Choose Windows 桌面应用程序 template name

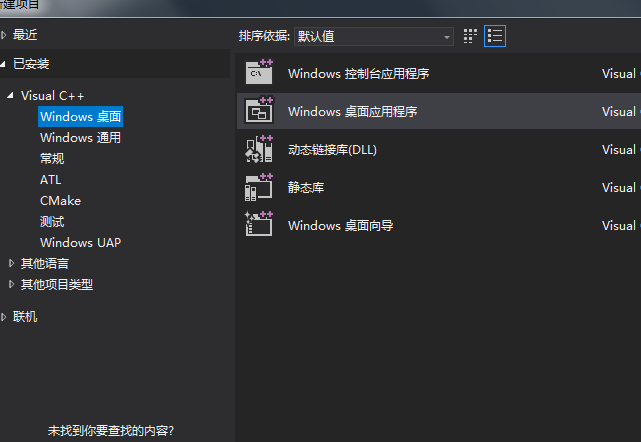(x=352, y=112)
